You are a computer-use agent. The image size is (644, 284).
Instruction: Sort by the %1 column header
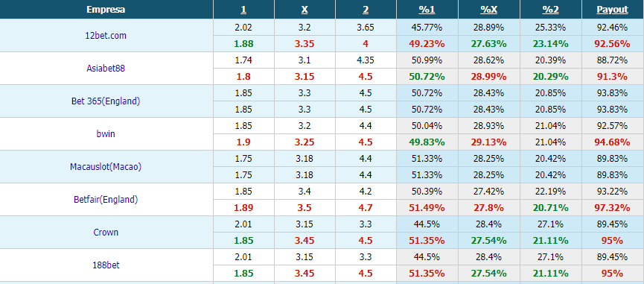427,10
